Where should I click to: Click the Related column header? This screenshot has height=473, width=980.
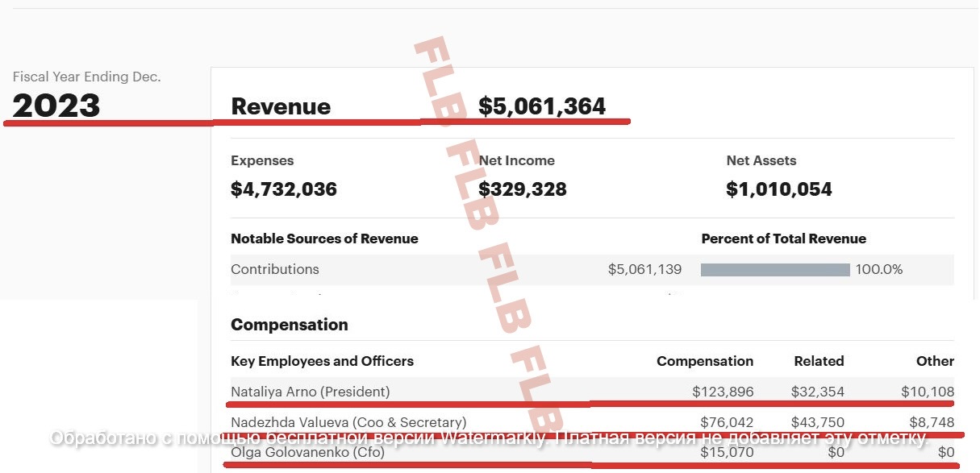click(x=819, y=361)
